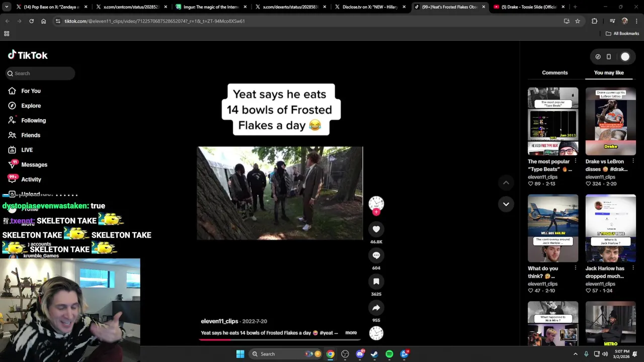Viewport: 644px width, 362px height.
Task: Open options for Jack Harlow video
Action: click(x=633, y=268)
